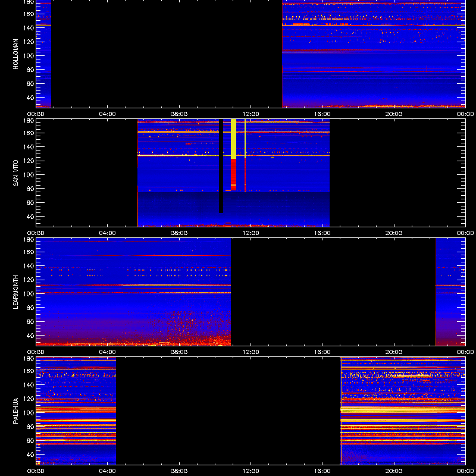This screenshot has width=476, height=476.
Task: Choose the 40 frequency label on Palehua axis
Action: click(x=30, y=455)
